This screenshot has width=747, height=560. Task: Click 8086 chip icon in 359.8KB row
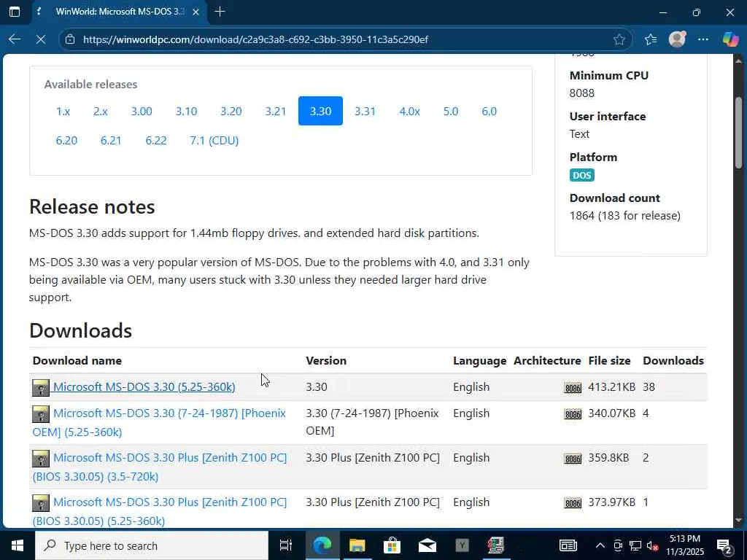tap(573, 459)
